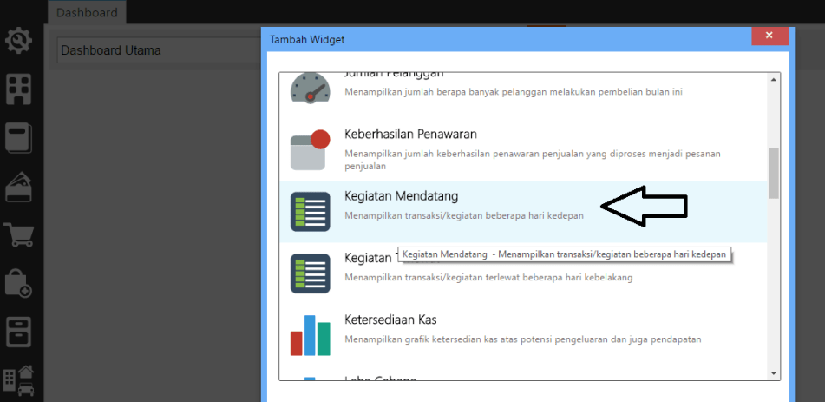The height and width of the screenshot is (402, 825).
Task: Select the Jumlah Pelanggan gauge icon
Action: (x=310, y=88)
